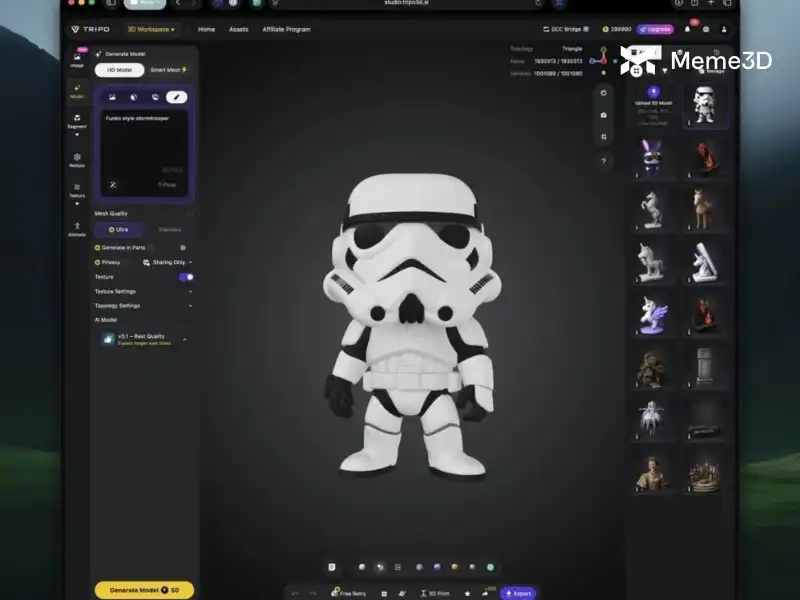Expand the arrow under Texture sidebar item

tap(77, 204)
